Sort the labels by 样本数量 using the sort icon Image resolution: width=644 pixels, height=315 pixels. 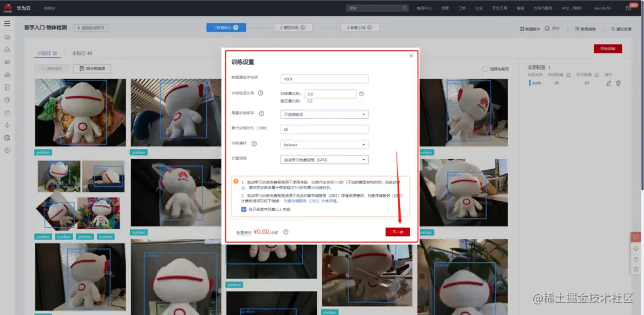pos(597,75)
